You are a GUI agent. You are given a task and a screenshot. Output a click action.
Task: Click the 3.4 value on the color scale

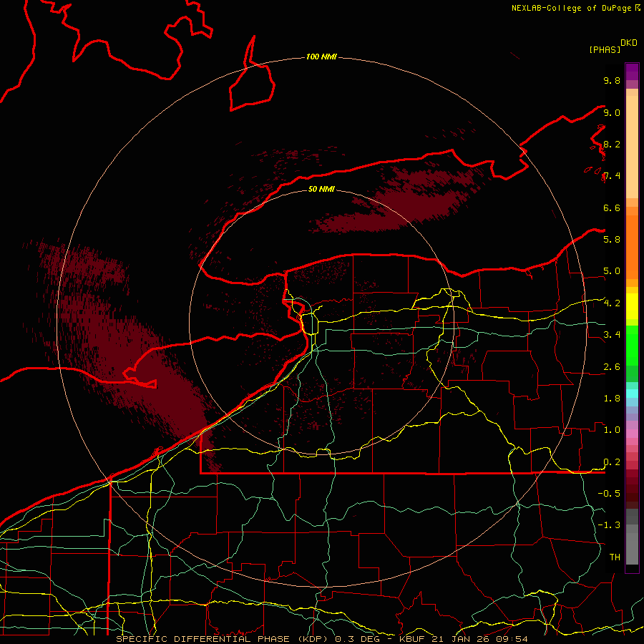[x=612, y=334]
